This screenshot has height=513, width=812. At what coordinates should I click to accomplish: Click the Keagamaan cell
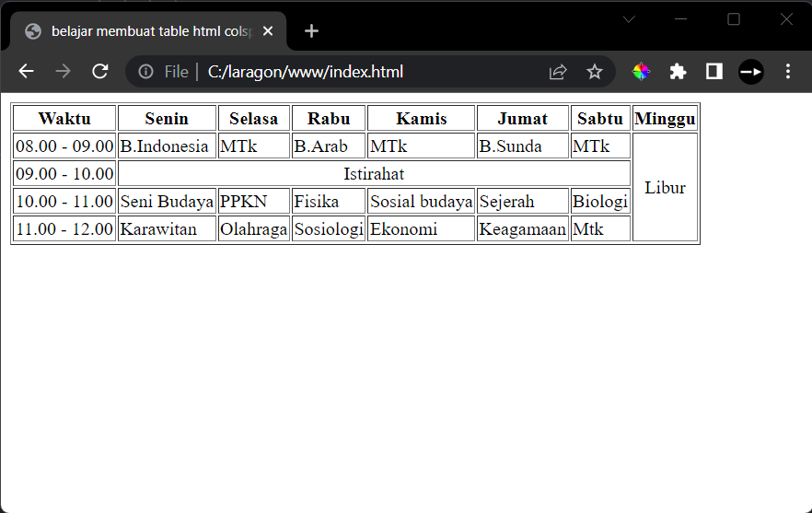coord(523,228)
